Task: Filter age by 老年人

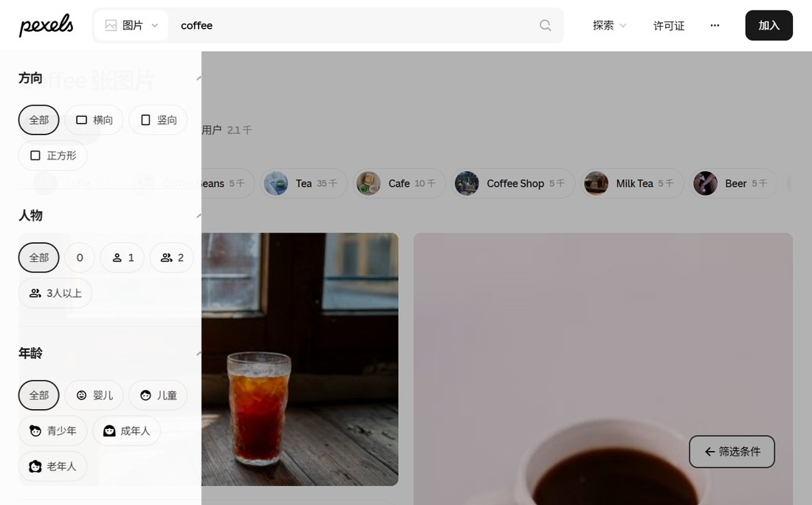Action: point(53,466)
